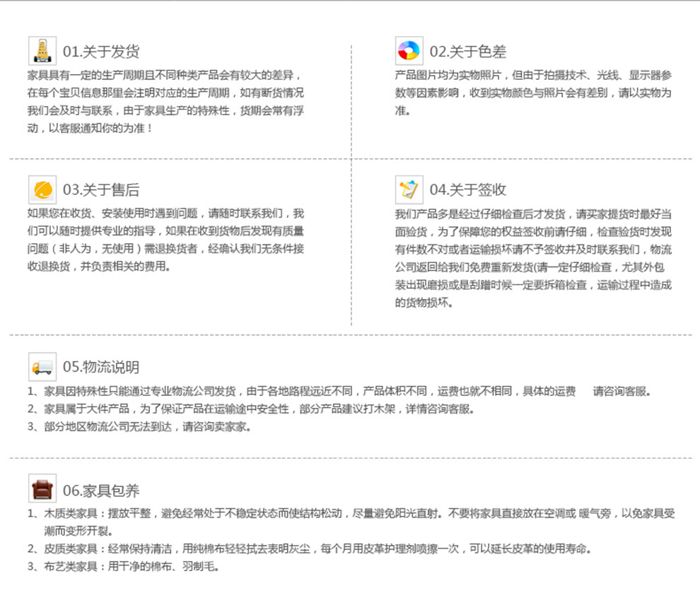Screen dimensions: 700x600
Task: Open the 01.关于发货 heading
Action: coord(101,52)
